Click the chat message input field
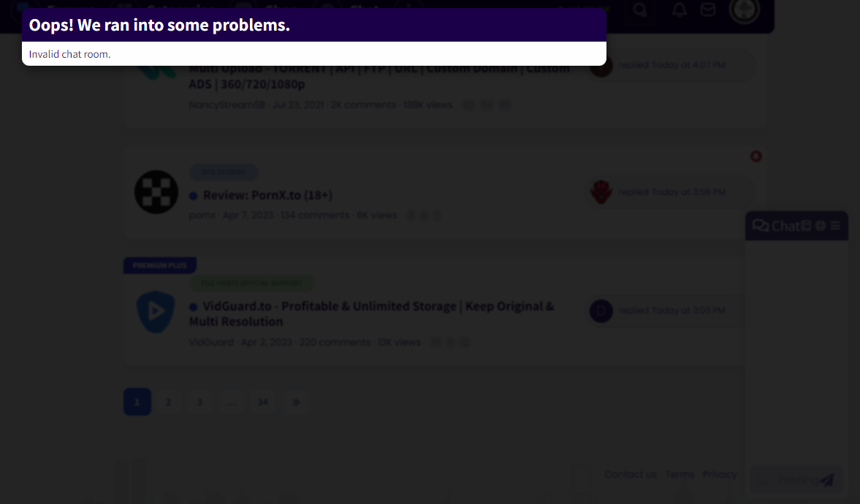Image resolution: width=860 pixels, height=504 pixels. click(x=789, y=480)
